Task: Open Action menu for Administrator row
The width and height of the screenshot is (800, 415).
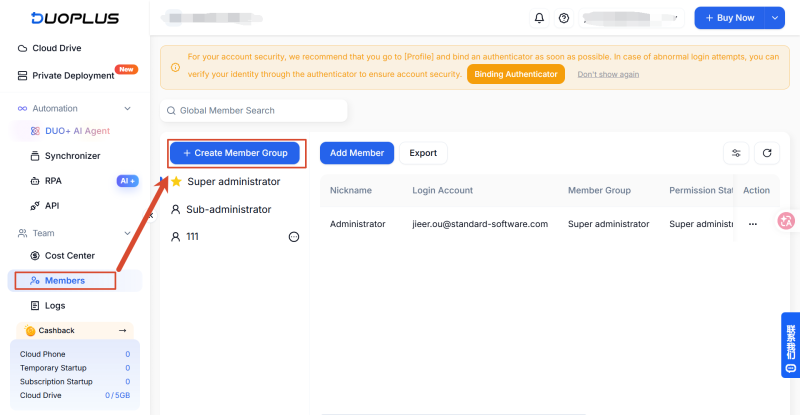Action: (x=753, y=224)
